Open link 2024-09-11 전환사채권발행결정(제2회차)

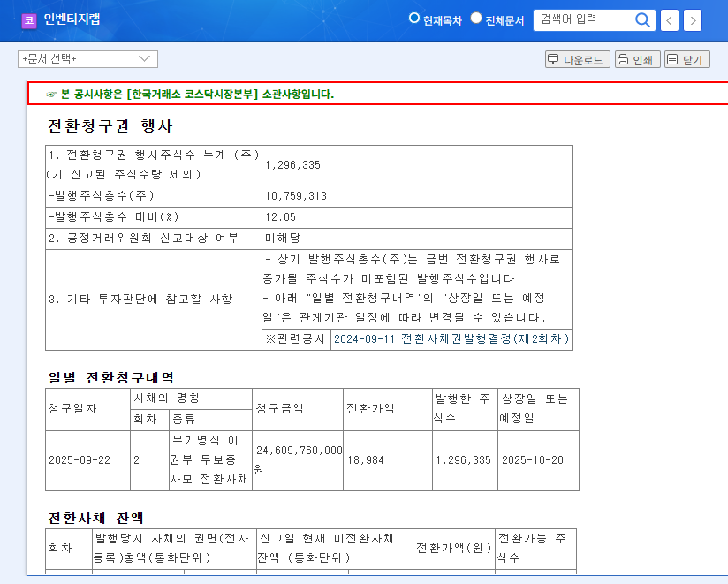451,339
